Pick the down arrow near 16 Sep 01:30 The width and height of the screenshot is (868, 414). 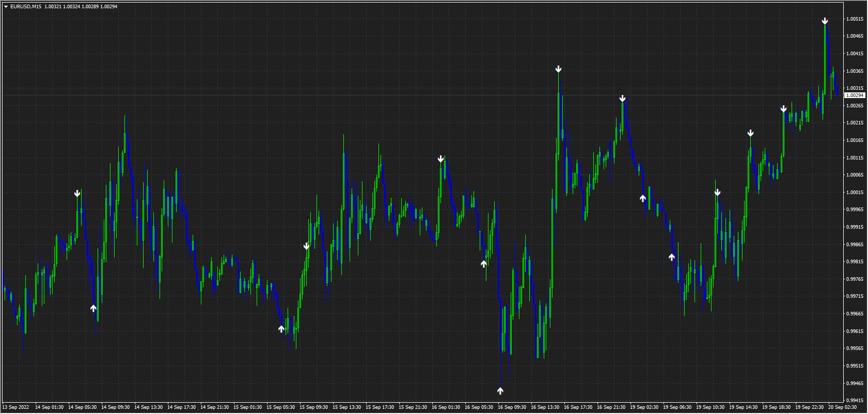(x=441, y=159)
